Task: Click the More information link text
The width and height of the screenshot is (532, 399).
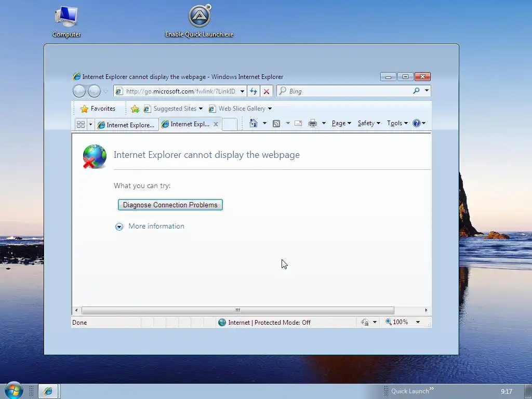Action: tap(156, 227)
